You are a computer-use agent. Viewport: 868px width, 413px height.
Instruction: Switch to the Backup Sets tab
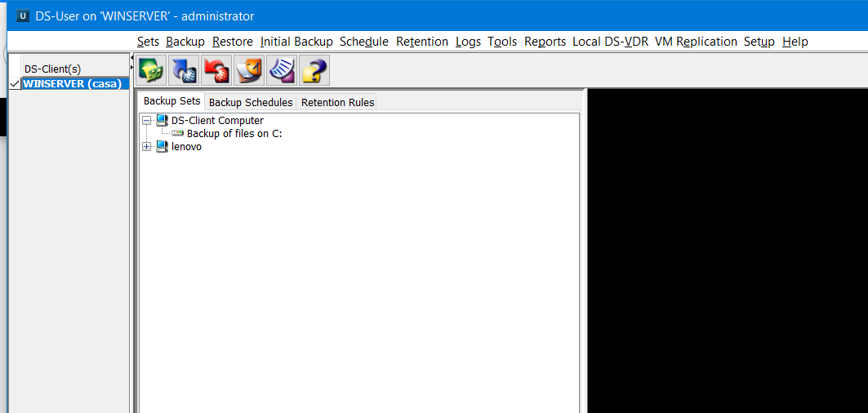coord(171,101)
